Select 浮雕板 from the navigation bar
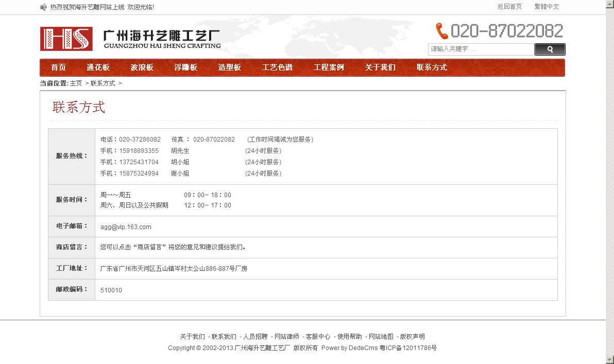Screen dimensions: 614x364 coord(185,67)
